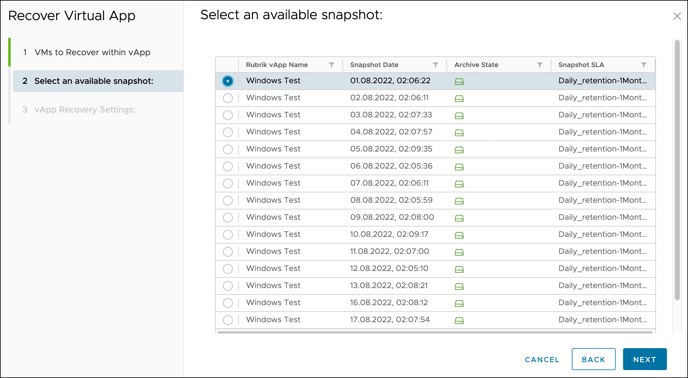Click the horizontal scrollbar below snapshot table
Viewport: 688px width, 378px height.
[x=436, y=332]
